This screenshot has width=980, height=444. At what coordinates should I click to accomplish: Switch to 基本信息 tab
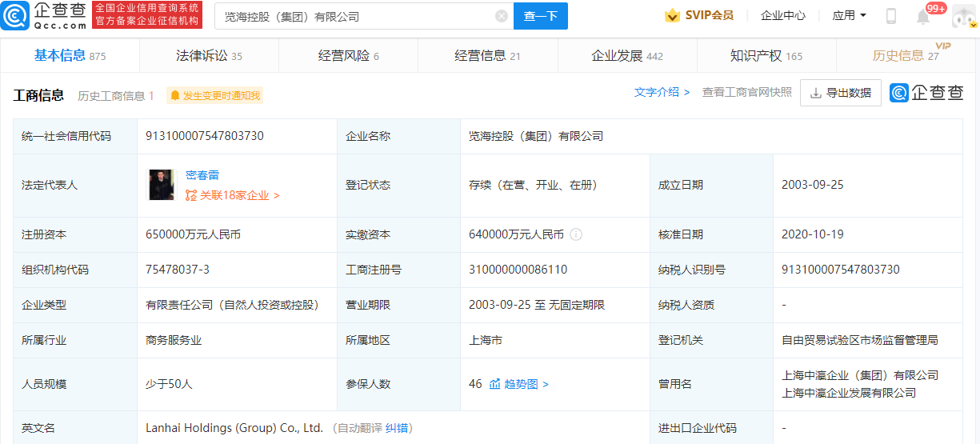coord(70,55)
